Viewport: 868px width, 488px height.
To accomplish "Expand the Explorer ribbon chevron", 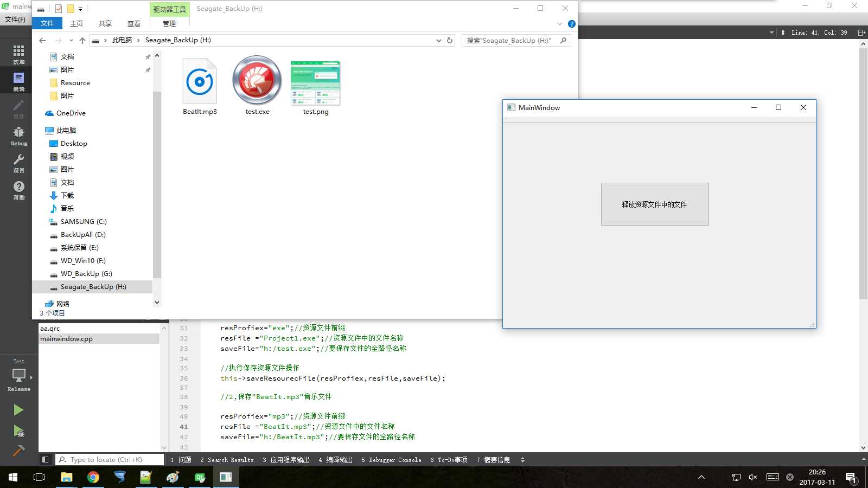I will [x=560, y=24].
